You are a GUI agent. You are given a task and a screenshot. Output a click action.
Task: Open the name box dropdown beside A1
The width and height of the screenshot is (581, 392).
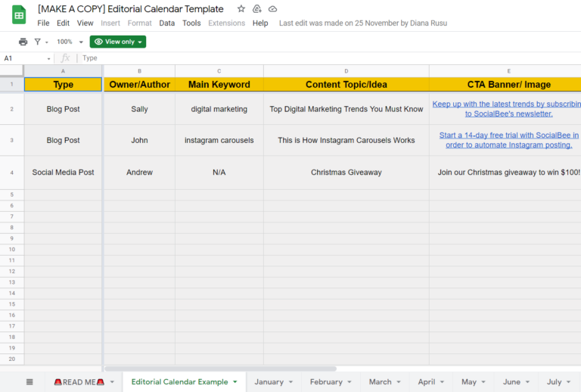tap(48, 58)
